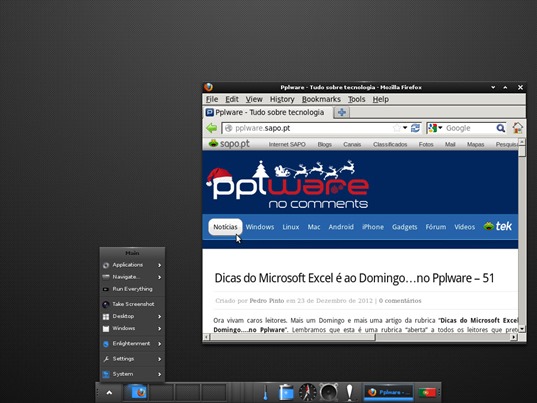Click the vertical scrollbar of the page

[x=522, y=235]
